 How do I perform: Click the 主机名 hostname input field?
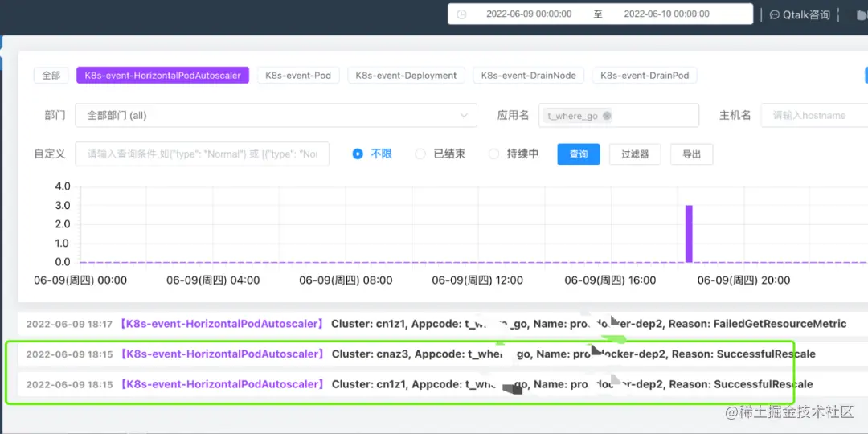(x=813, y=115)
